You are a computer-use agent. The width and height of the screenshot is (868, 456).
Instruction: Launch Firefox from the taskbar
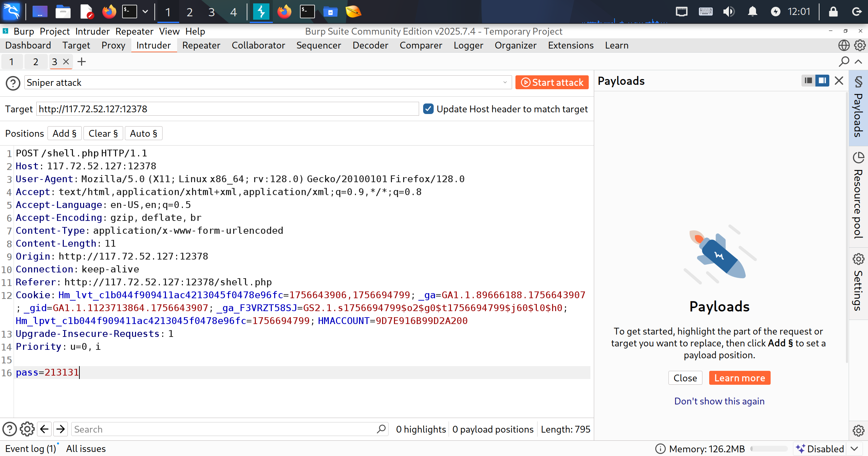tap(109, 12)
